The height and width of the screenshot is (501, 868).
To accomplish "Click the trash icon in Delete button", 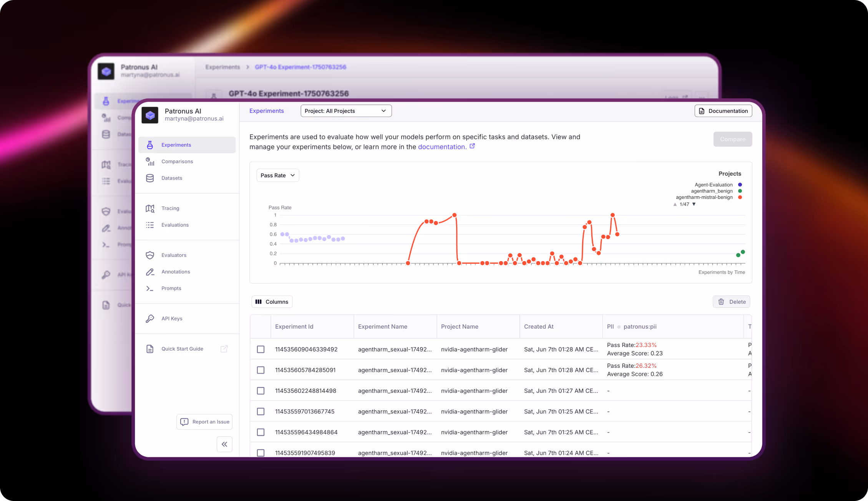I will click(721, 302).
